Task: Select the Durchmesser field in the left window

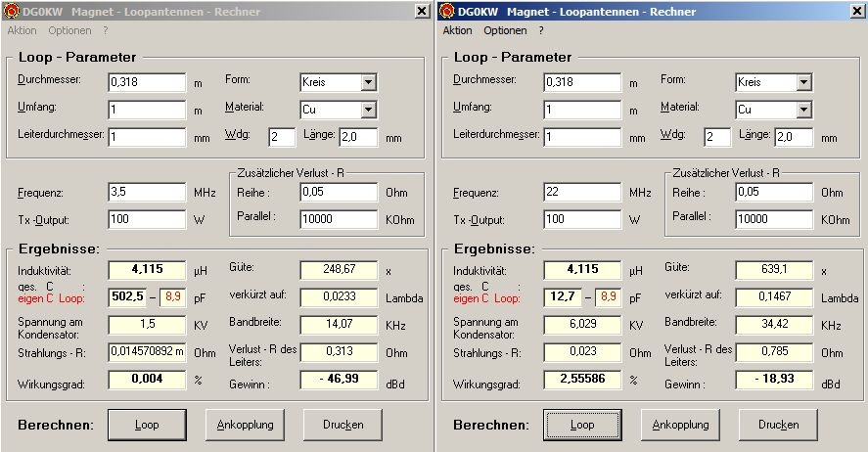Action: [x=146, y=82]
